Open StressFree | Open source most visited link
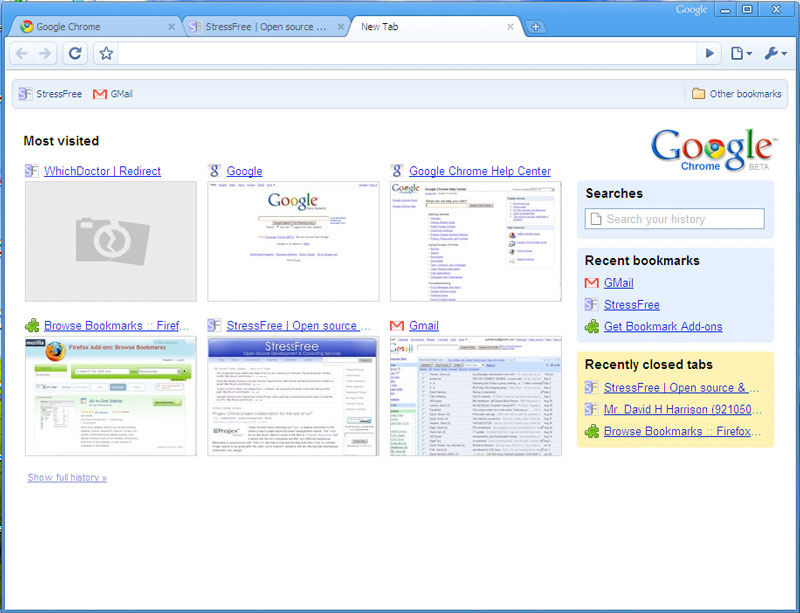800x613 pixels. (298, 326)
